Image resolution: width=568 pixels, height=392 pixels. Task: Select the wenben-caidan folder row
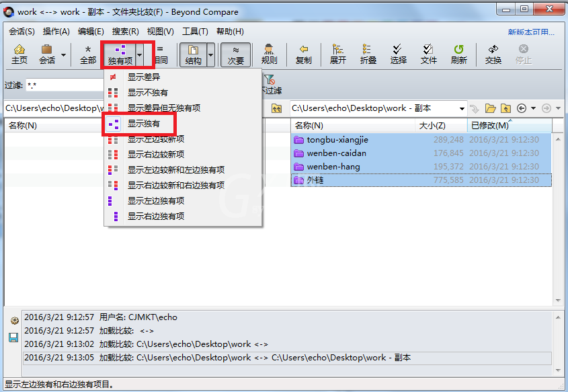click(x=421, y=153)
